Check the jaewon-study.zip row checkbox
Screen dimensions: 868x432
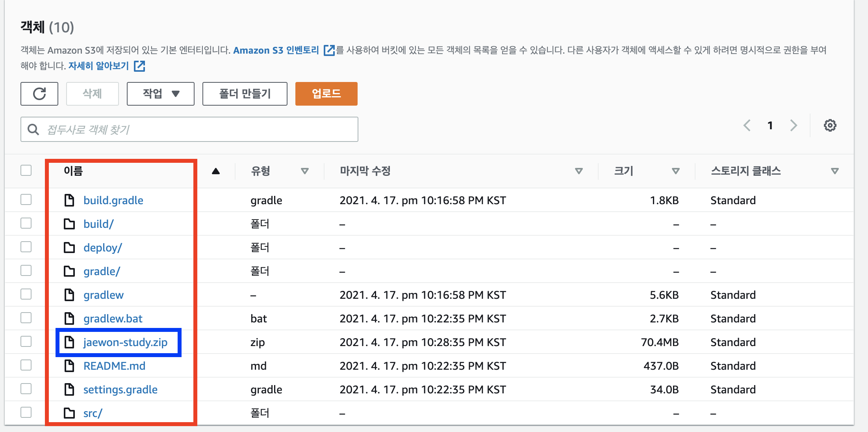(x=26, y=342)
